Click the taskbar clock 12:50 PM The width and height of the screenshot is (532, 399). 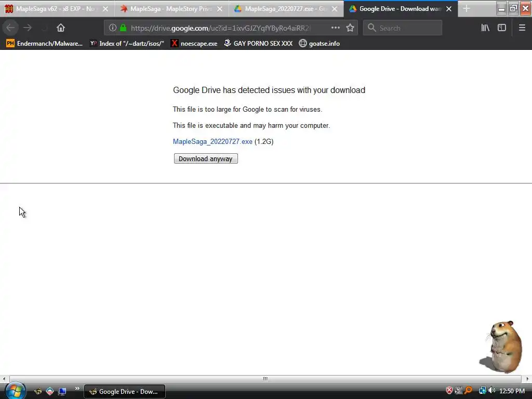pyautogui.click(x=512, y=391)
